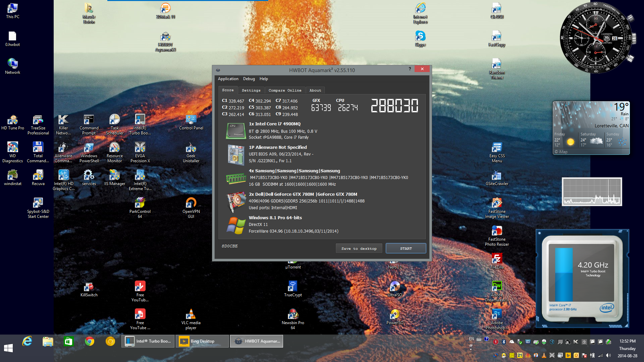Screen dimensions: 644x362
Task: Open the Skype desktop shortcut
Action: click(420, 39)
